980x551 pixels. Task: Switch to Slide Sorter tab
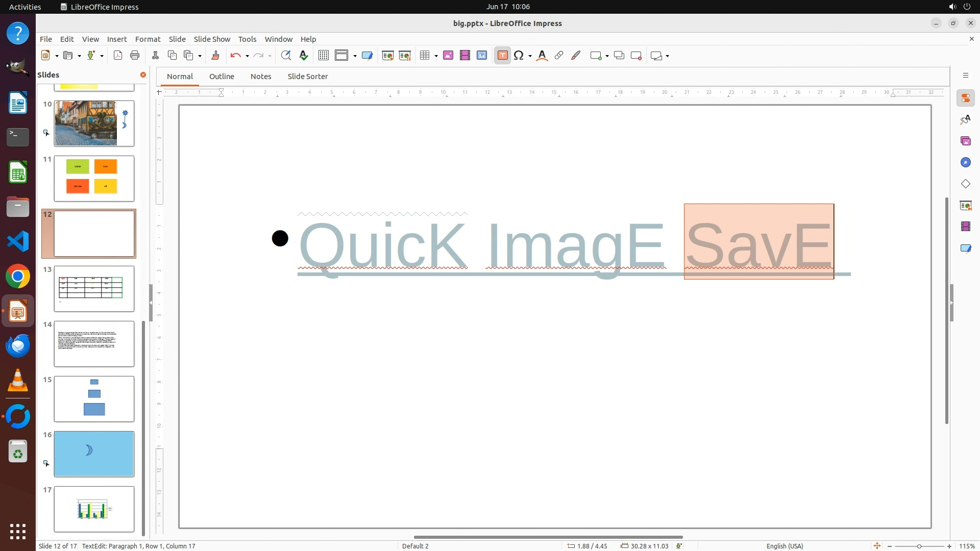[307, 76]
